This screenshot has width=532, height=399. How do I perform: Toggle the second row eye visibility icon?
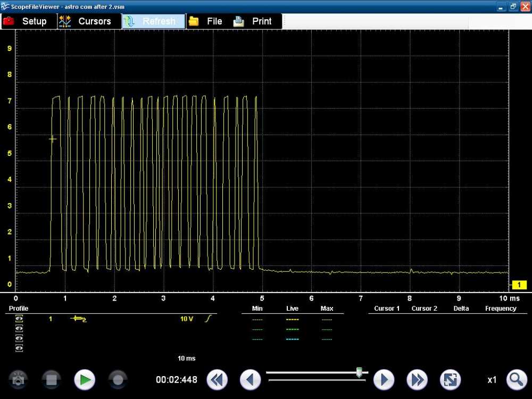point(20,328)
